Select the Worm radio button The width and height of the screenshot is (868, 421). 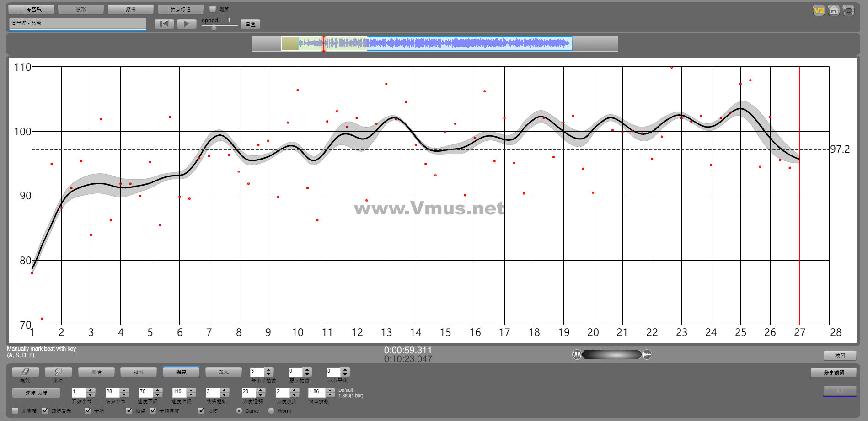[271, 410]
